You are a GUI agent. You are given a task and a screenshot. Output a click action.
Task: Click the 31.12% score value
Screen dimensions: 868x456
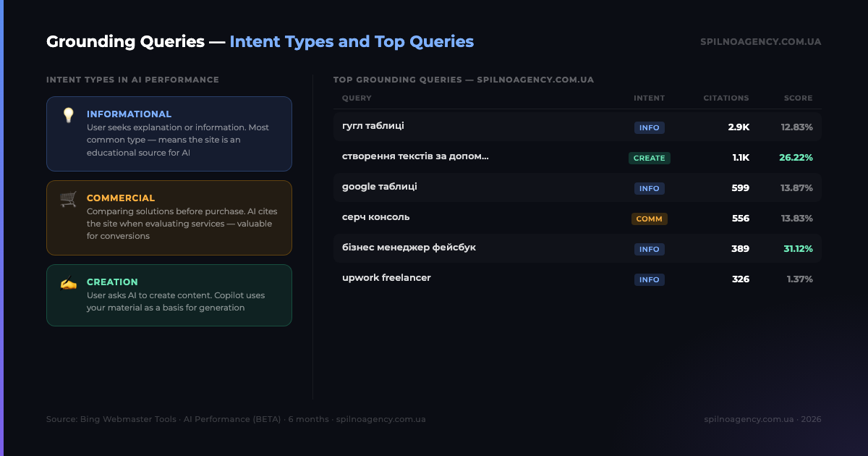(x=798, y=249)
